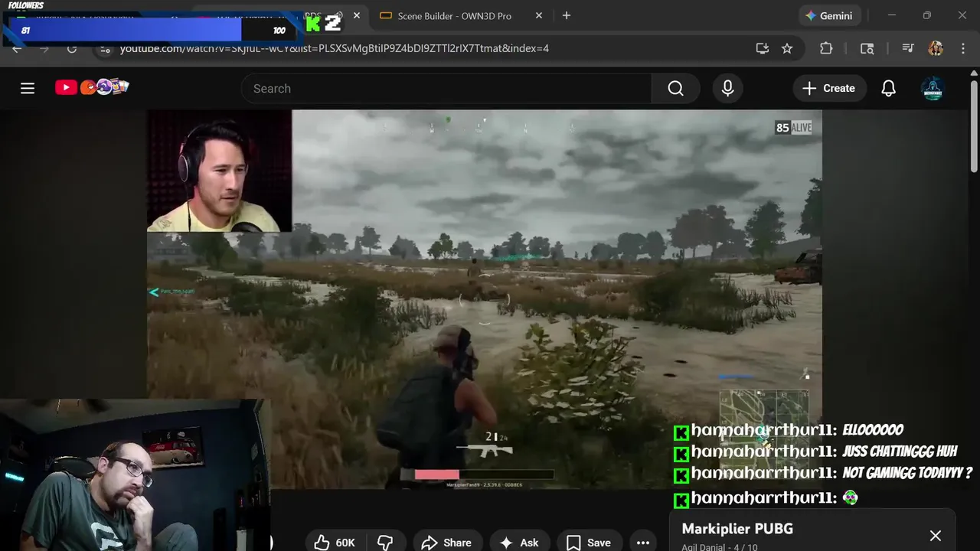The height and width of the screenshot is (551, 980).
Task: Open YouTube notifications bell
Action: pyautogui.click(x=888, y=89)
